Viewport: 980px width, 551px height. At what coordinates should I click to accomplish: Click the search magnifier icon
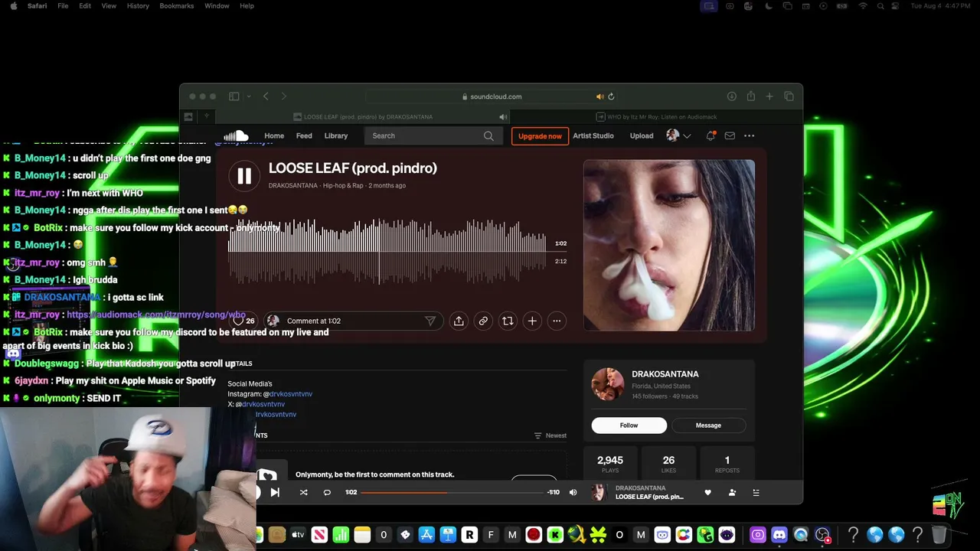pyautogui.click(x=488, y=136)
